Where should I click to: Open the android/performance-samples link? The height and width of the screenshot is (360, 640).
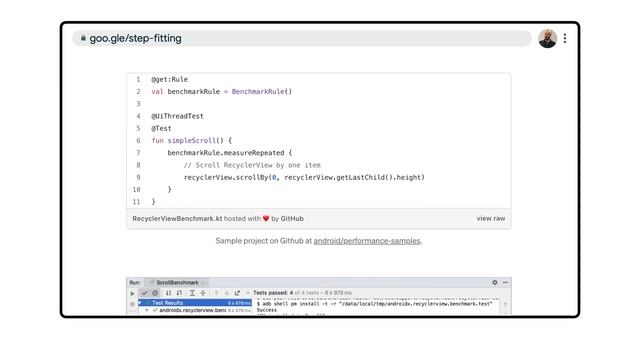coord(367,241)
